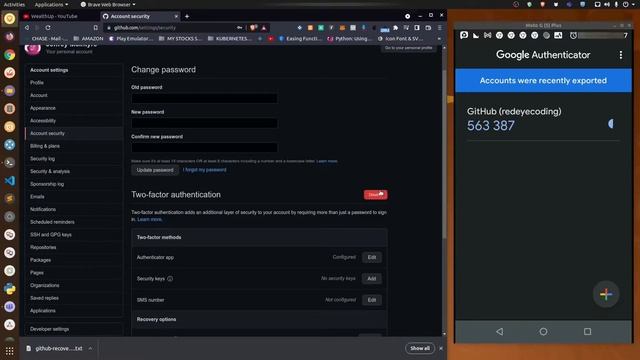Open Profile in account settings sidebar
Screen dimensions: 640x360
tap(37, 82)
